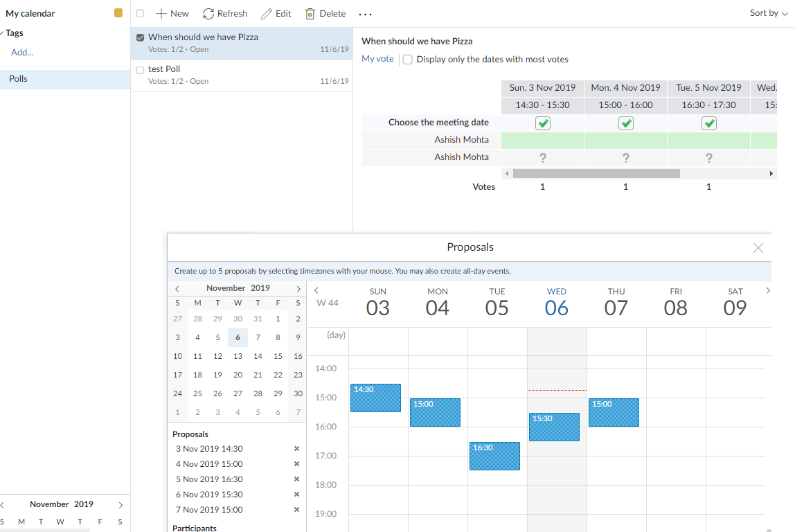Click the Edit pencil icon

pyautogui.click(x=267, y=14)
